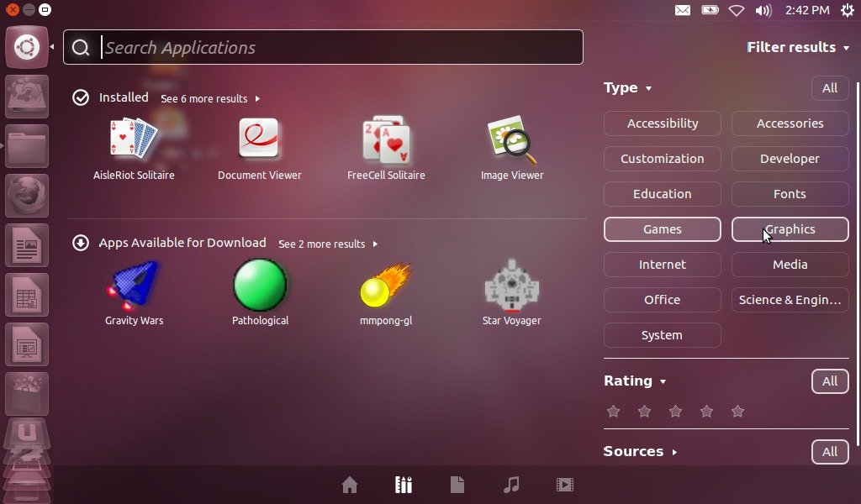Open LibreOffice Writer from the launcher
861x504 pixels.
coord(27,245)
